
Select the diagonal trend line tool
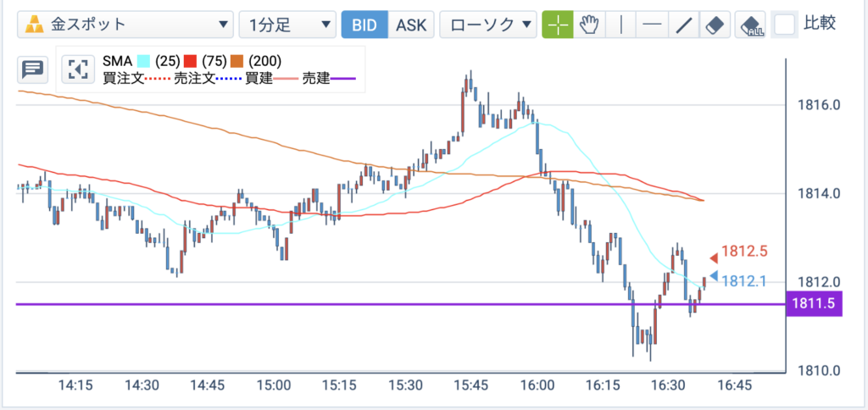(684, 25)
